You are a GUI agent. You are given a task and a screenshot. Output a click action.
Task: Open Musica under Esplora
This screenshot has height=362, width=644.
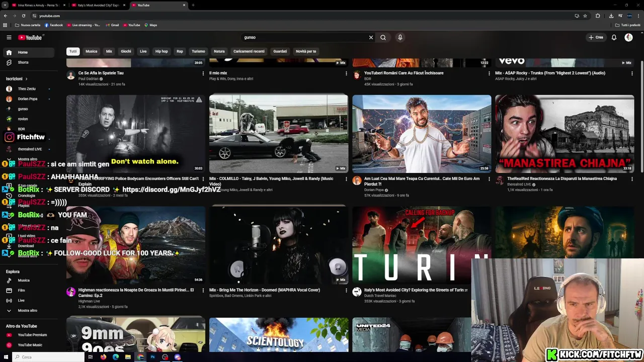pyautogui.click(x=29, y=281)
